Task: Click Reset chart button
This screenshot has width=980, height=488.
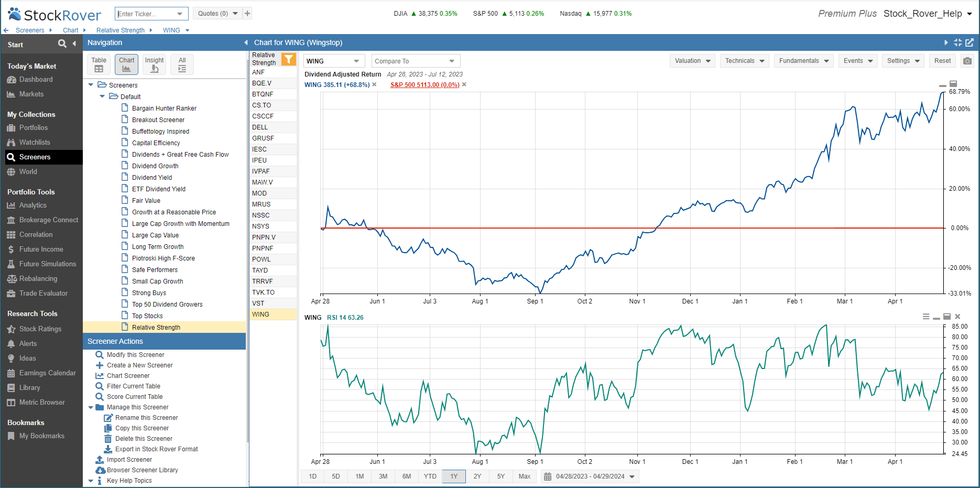Action: pyautogui.click(x=942, y=61)
